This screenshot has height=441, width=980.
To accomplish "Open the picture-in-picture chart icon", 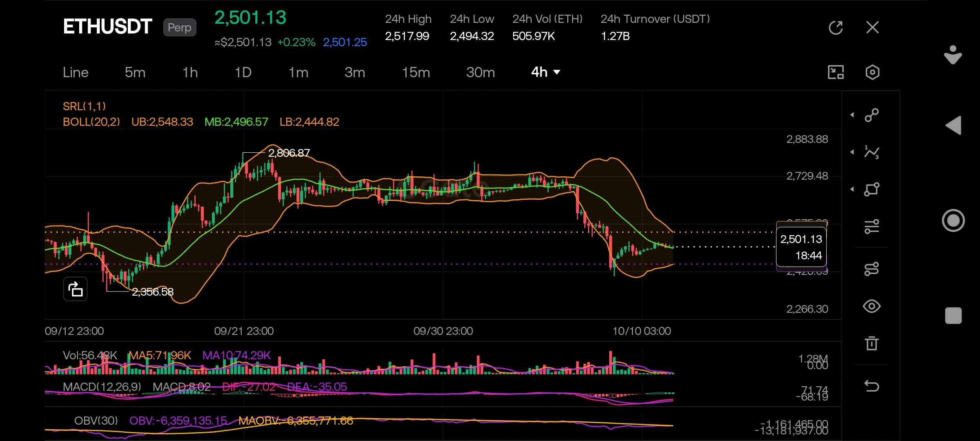I will point(835,72).
